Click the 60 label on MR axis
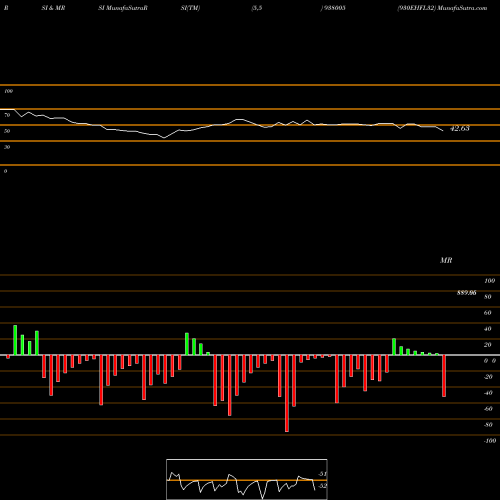Viewport: 500px width, 500px height. [x=488, y=313]
